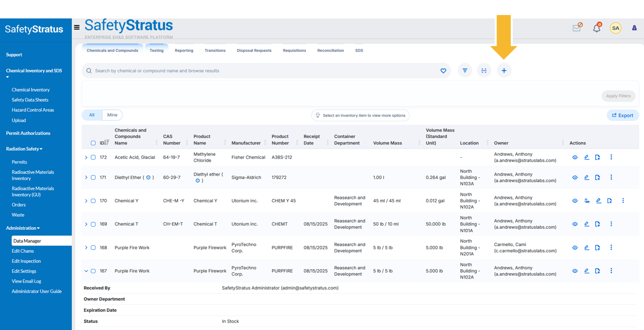The image size is (644, 330).
Task: Go to the Reconciliation tab
Action: (x=330, y=50)
